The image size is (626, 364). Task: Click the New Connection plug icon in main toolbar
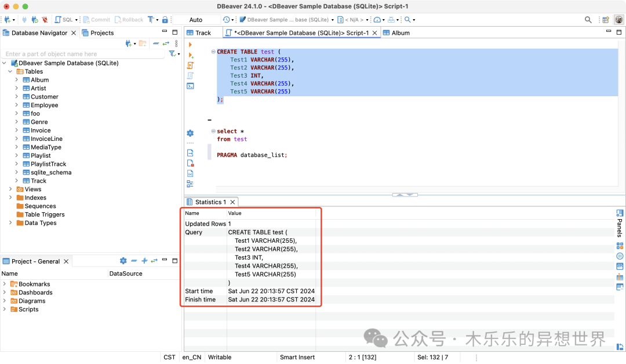[7, 20]
